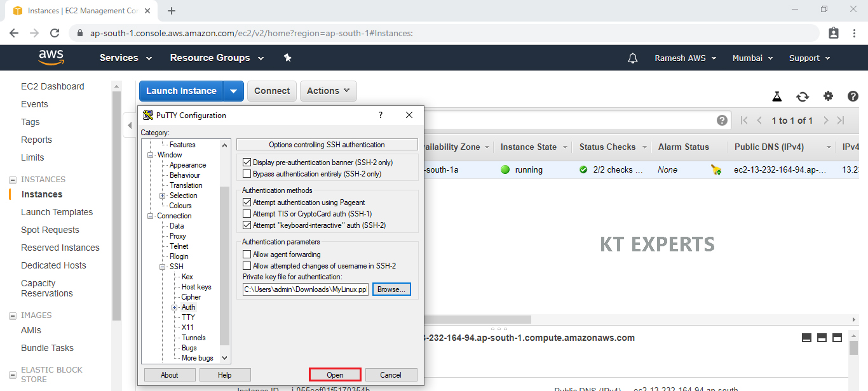Image resolution: width=868 pixels, height=391 pixels.
Task: Toggle Attempt TIS or CryptoCard auth checkbox
Action: pos(247,214)
